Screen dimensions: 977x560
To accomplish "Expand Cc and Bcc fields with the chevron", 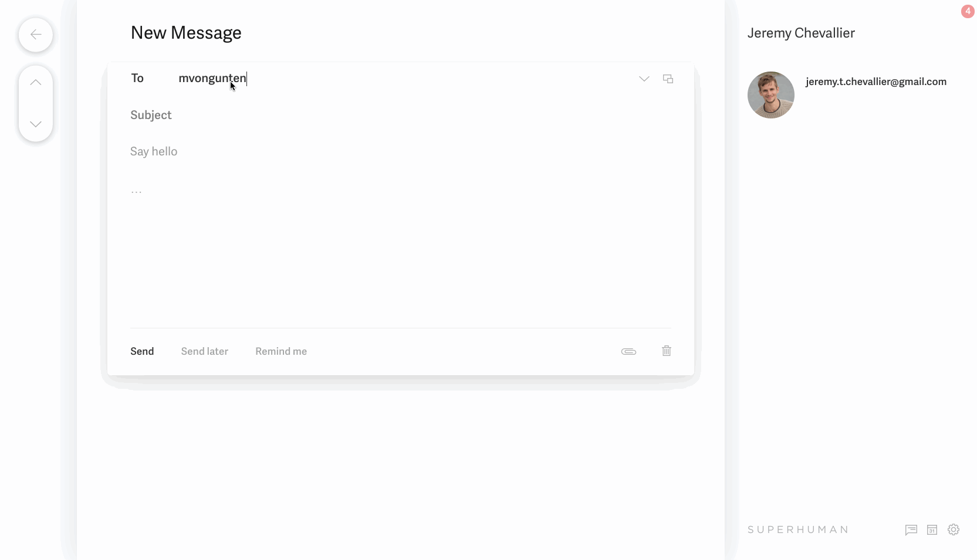I will pyautogui.click(x=644, y=79).
